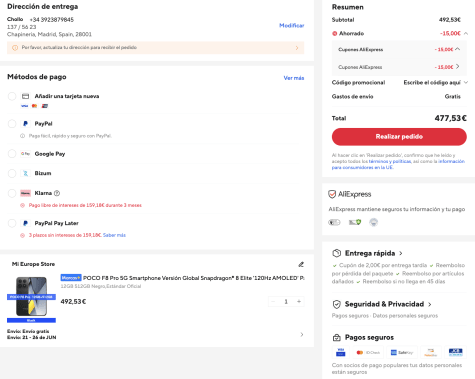Image resolution: width=475 pixels, height=379 pixels.
Task: Click the Klarna interest-free red icon
Action: [x=22, y=205]
